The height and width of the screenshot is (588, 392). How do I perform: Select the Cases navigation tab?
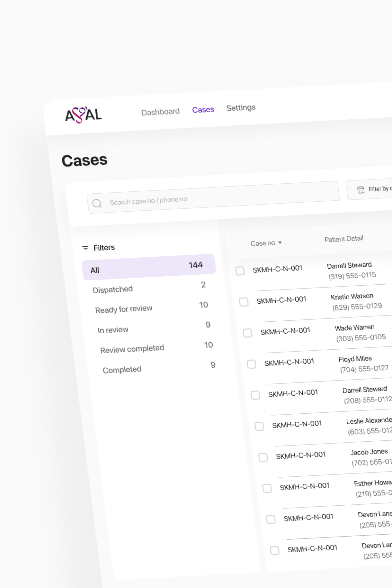(203, 110)
